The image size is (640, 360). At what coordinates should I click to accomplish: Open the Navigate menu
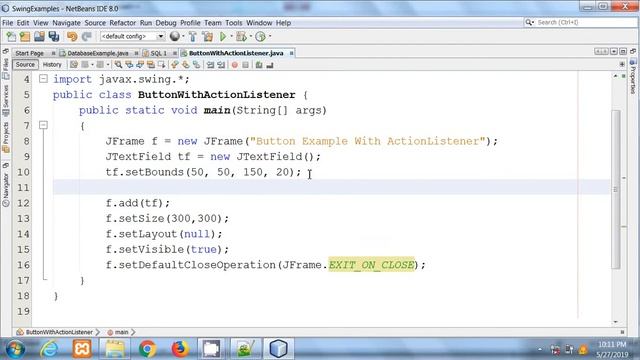66,23
